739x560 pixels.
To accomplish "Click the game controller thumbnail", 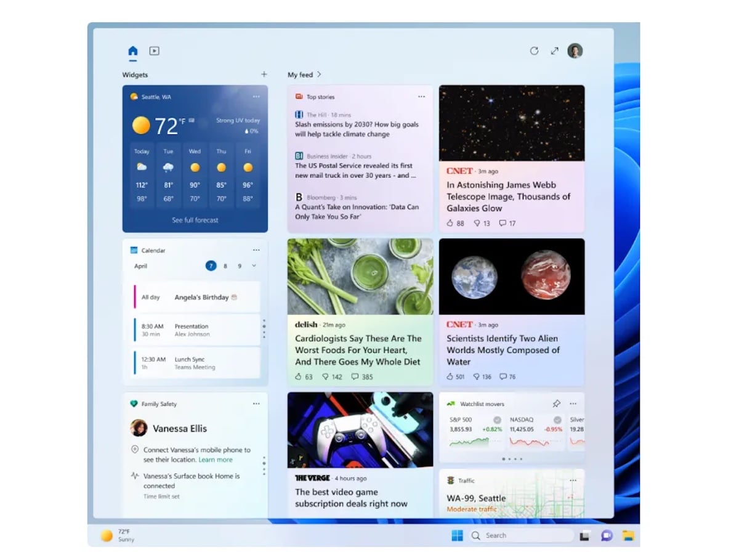I will 360,430.
